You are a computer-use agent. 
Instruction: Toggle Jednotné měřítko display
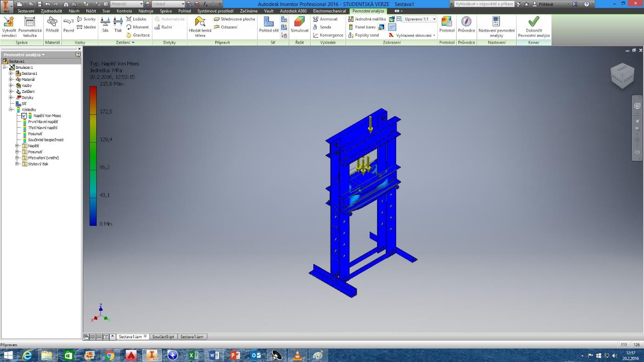click(x=367, y=19)
